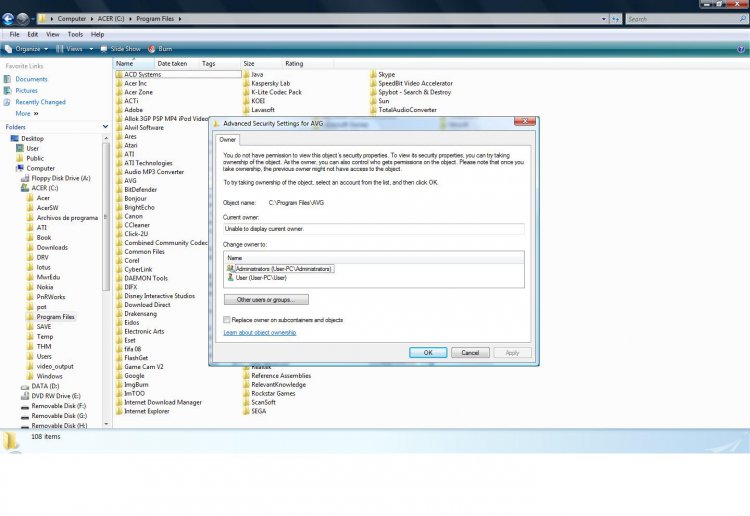
Task: Open the Help question mark icon
Action: coord(741,49)
